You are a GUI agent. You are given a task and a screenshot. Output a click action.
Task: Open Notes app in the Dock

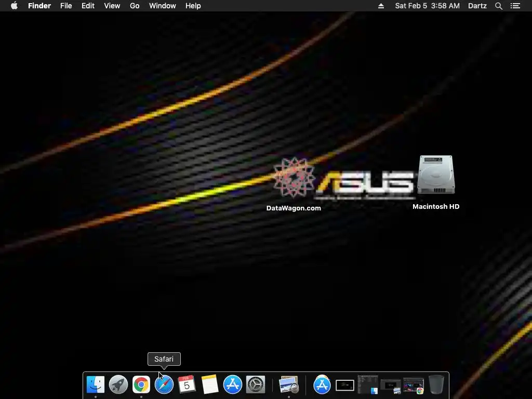point(210,384)
